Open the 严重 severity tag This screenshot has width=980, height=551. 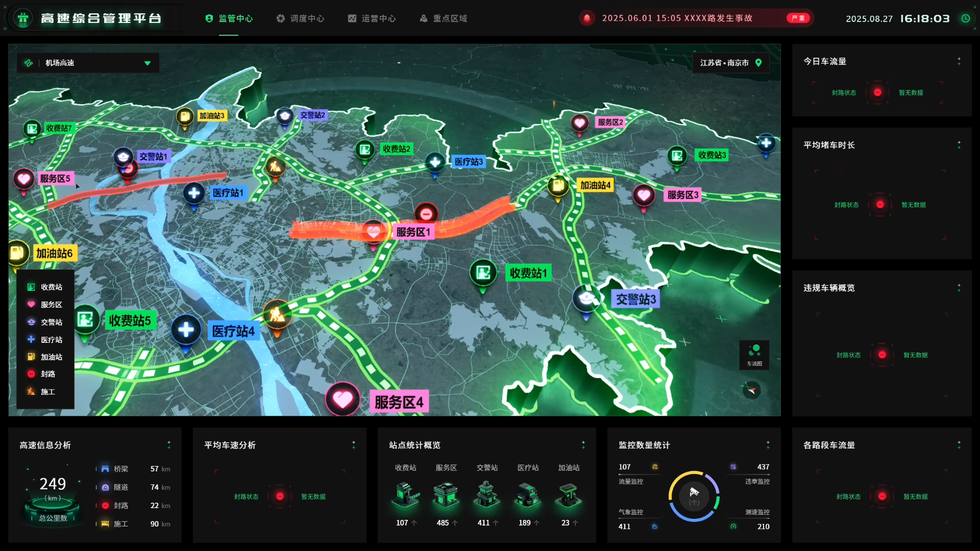pyautogui.click(x=798, y=18)
